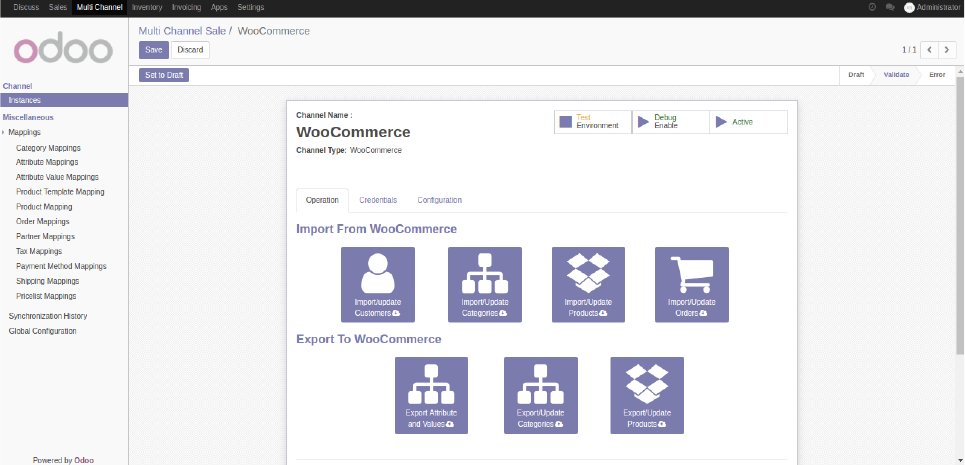Open Product Template Mapping
Image resolution: width=965 pixels, height=465 pixels.
pos(60,192)
